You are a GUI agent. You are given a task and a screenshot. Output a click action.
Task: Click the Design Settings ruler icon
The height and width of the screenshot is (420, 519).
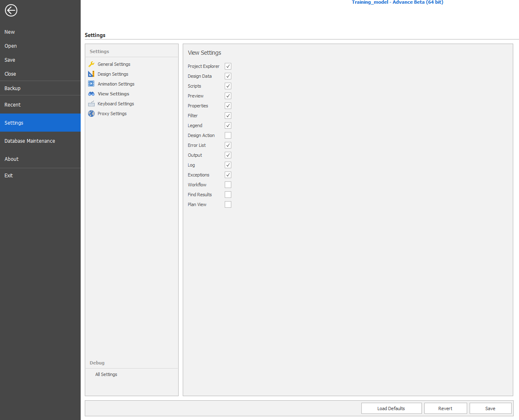pos(91,74)
